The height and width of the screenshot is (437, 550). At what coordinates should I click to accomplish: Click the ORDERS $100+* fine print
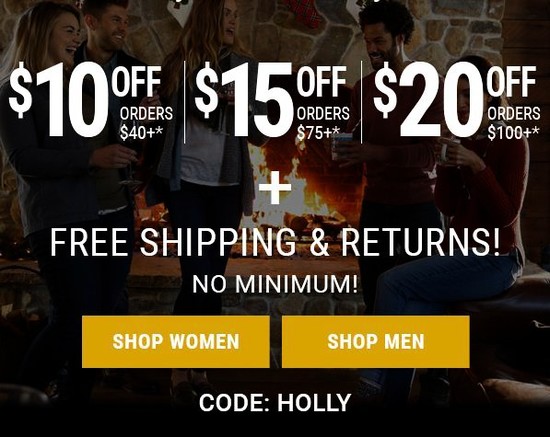(x=514, y=123)
